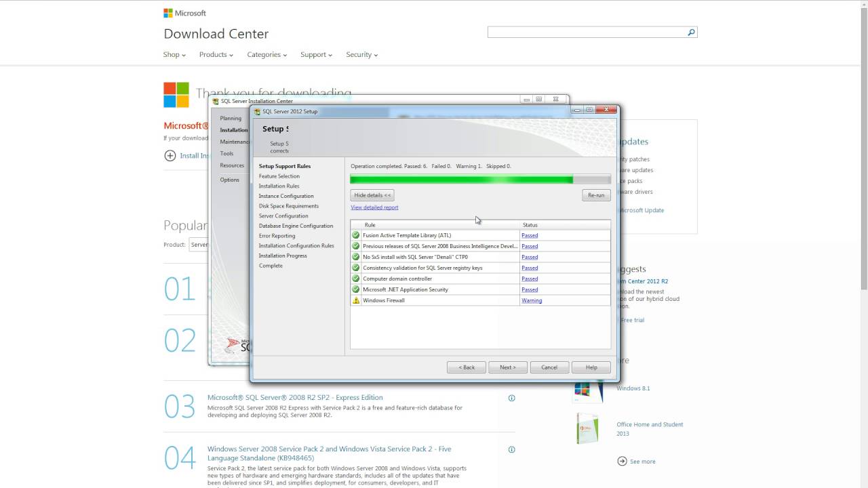Click the Microsoft logo in page header
This screenshot has height=488, width=868.
184,13
